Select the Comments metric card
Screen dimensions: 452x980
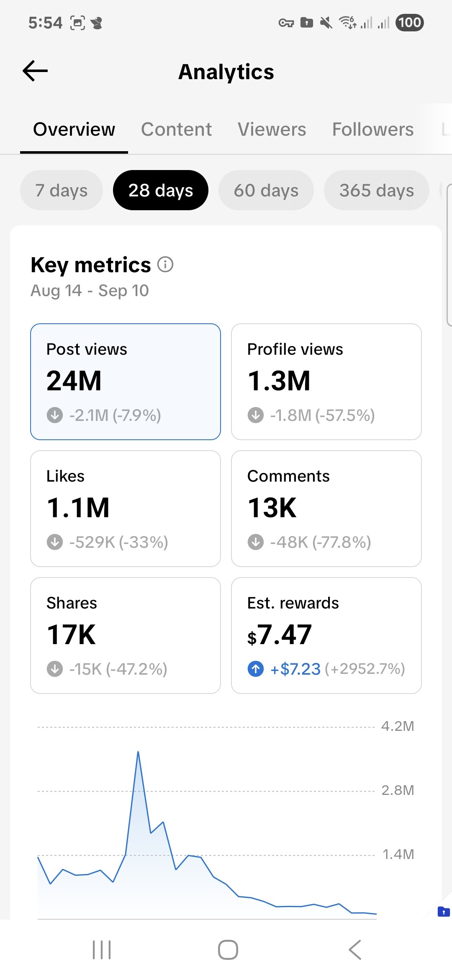coord(326,508)
